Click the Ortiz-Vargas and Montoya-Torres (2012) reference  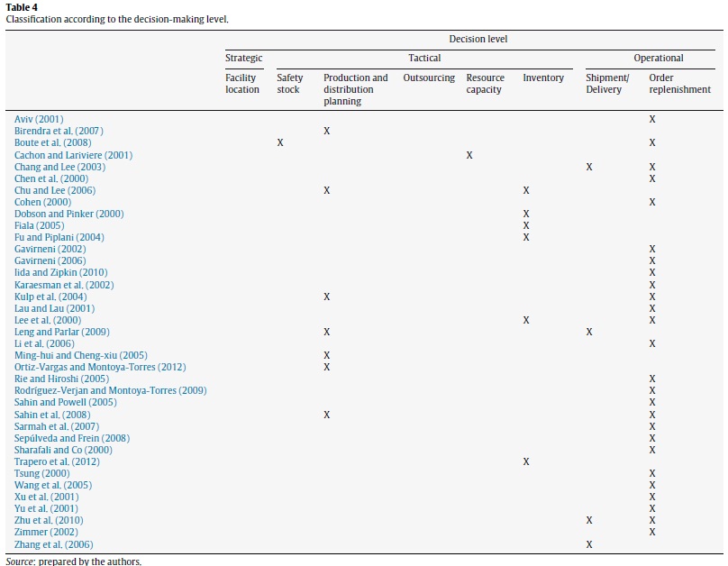tap(100, 368)
